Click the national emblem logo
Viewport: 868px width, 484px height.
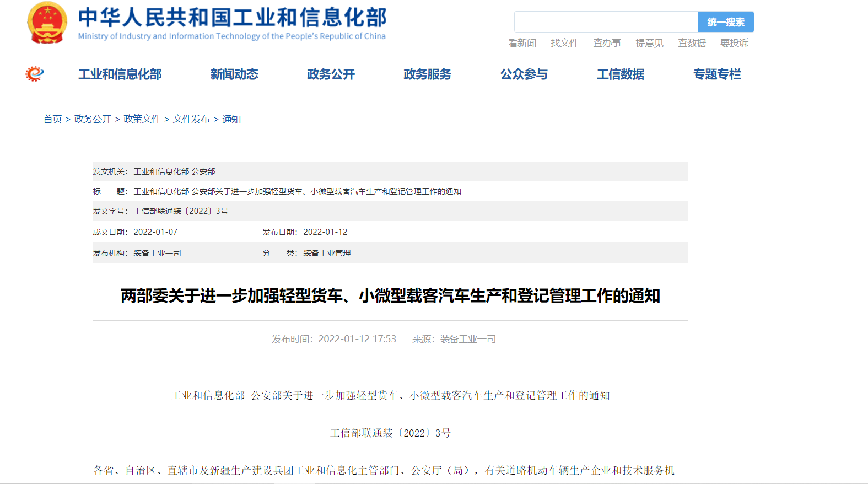[x=47, y=23]
